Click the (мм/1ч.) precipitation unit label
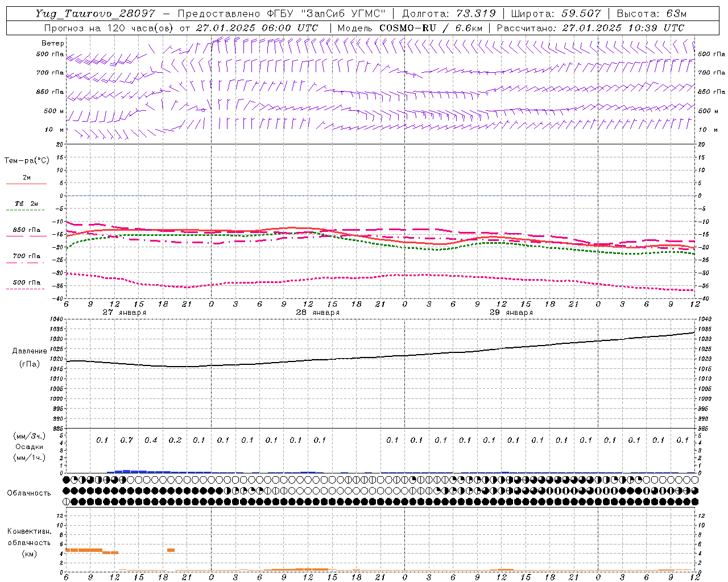This screenshot has width=728, height=582. point(29,458)
